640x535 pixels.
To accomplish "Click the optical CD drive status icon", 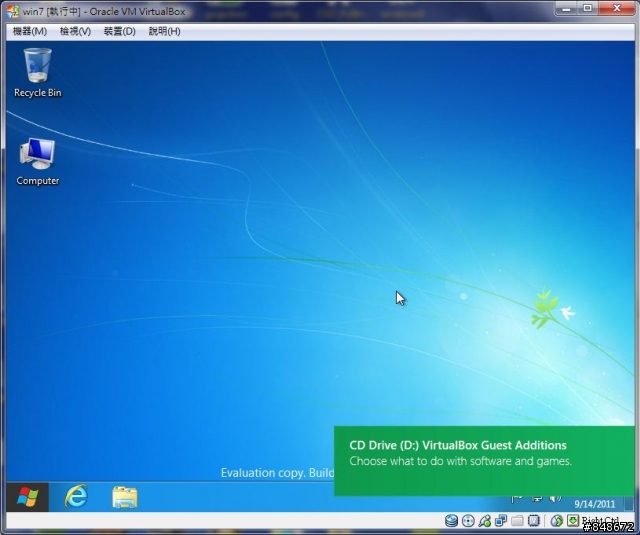I will point(468,521).
